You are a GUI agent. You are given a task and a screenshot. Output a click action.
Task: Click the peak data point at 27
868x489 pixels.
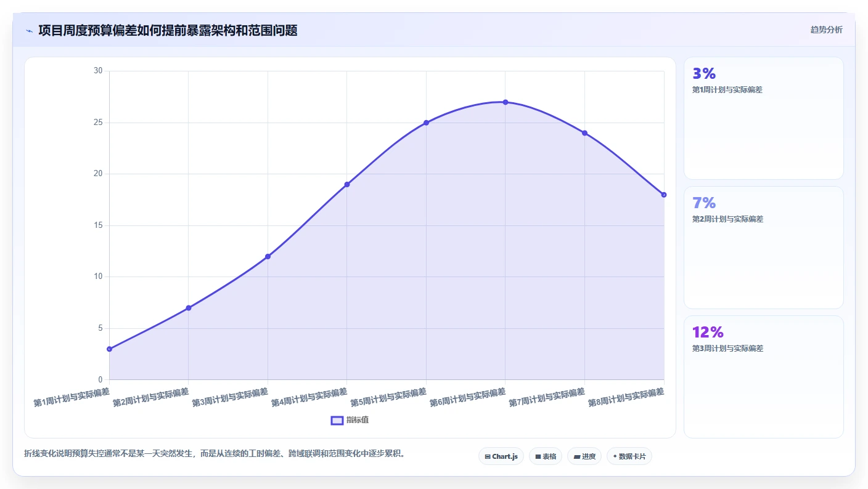click(506, 102)
